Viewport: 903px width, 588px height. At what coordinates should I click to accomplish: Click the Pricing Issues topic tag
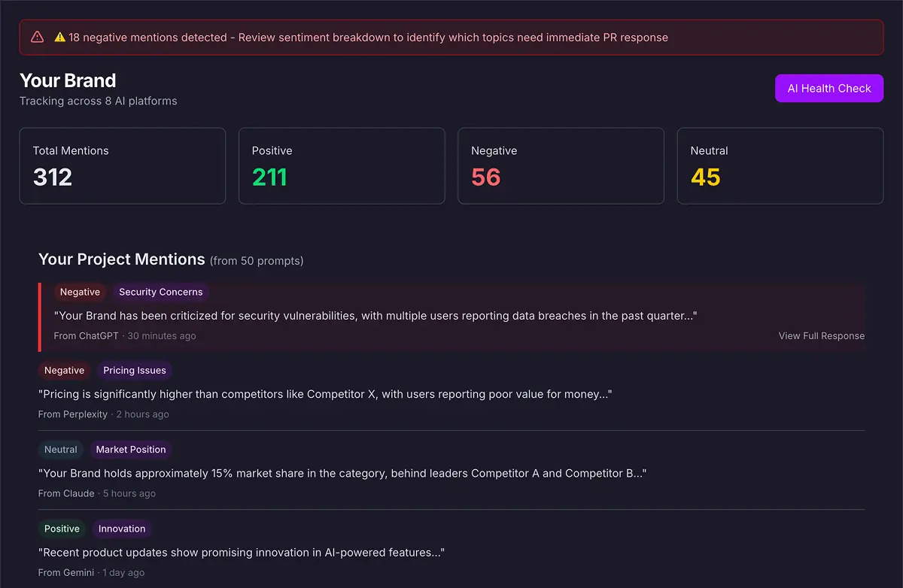(x=135, y=370)
